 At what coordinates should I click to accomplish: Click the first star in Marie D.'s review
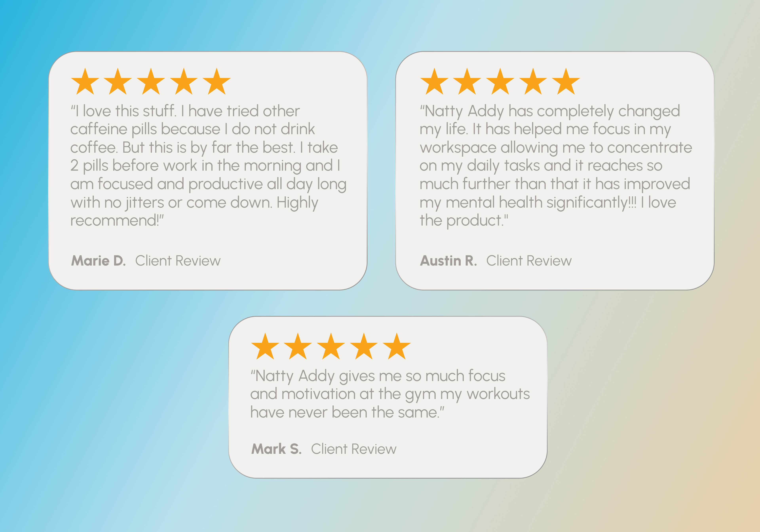pos(85,82)
